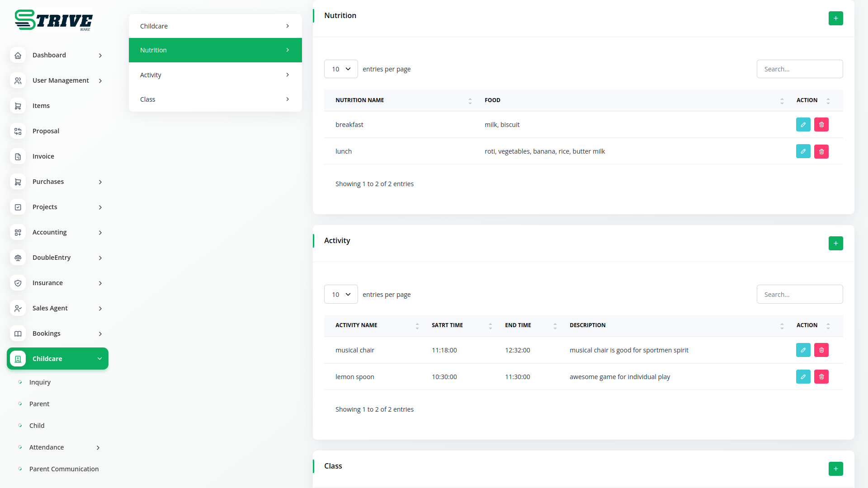Open Nutrition entries per page dropdown
This screenshot has height=488, width=868.
click(x=341, y=69)
